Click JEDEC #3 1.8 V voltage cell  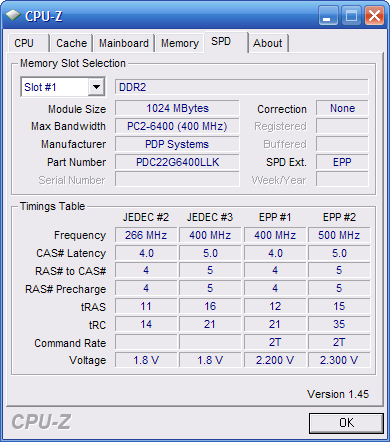tap(210, 360)
